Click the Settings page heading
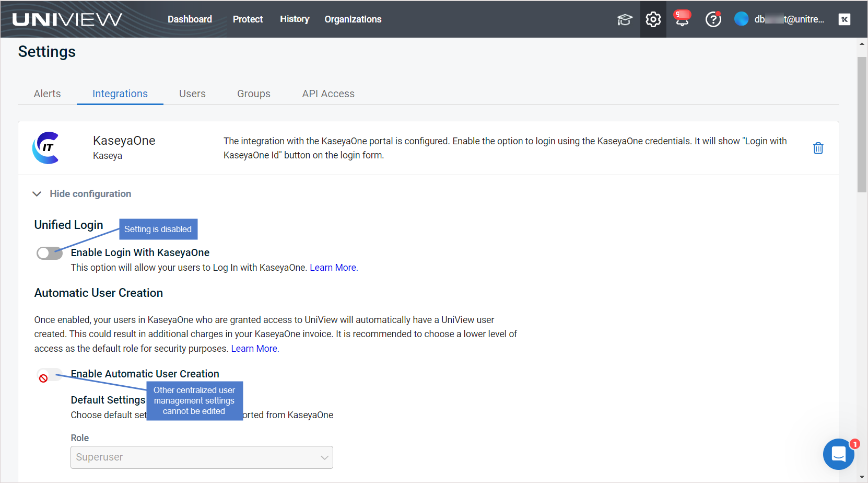This screenshot has width=868, height=483. tap(47, 52)
